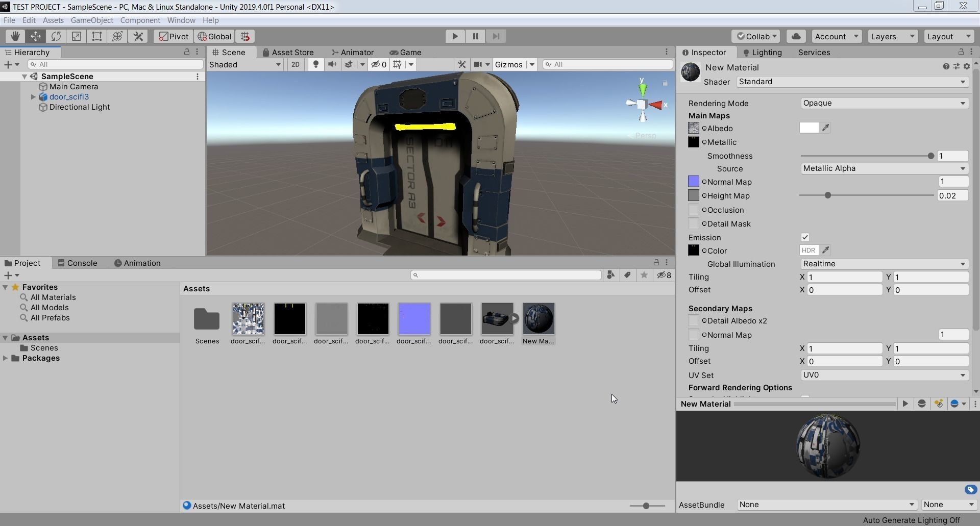Click the Albedo color eyedropper
This screenshot has width=980, height=526.
[x=826, y=128]
